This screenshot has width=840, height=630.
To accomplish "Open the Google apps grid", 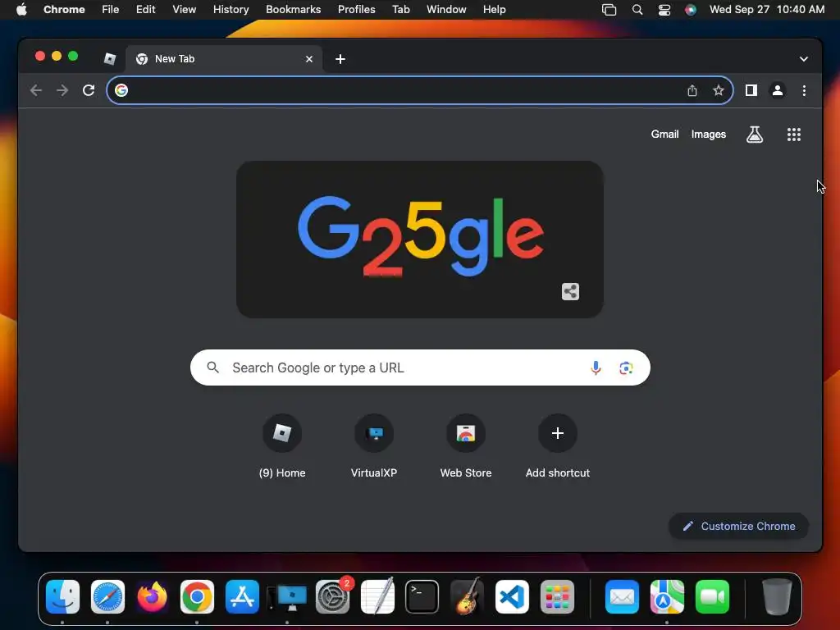I will [794, 135].
